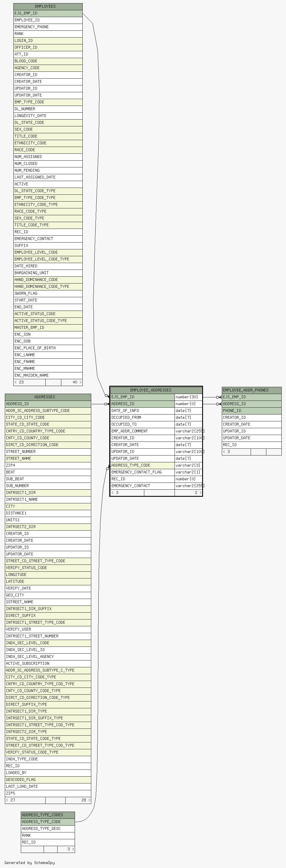
Task: Click the 'Generated by SchemaSpy' footer text
Action: click(30, 863)
